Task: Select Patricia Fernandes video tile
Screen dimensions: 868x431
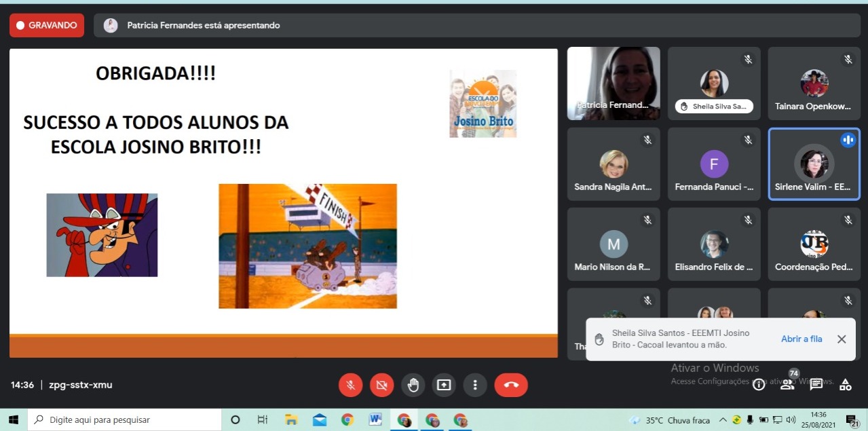Action: [614, 83]
